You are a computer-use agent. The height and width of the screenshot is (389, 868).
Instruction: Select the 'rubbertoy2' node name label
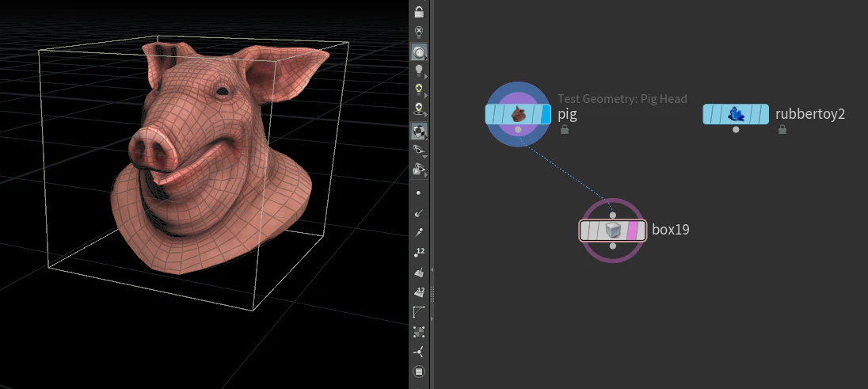click(810, 114)
